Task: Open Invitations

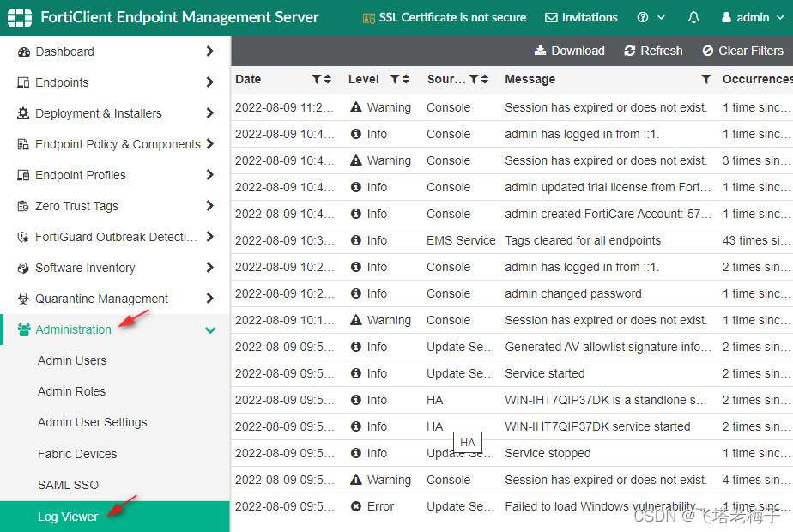Action: (581, 18)
